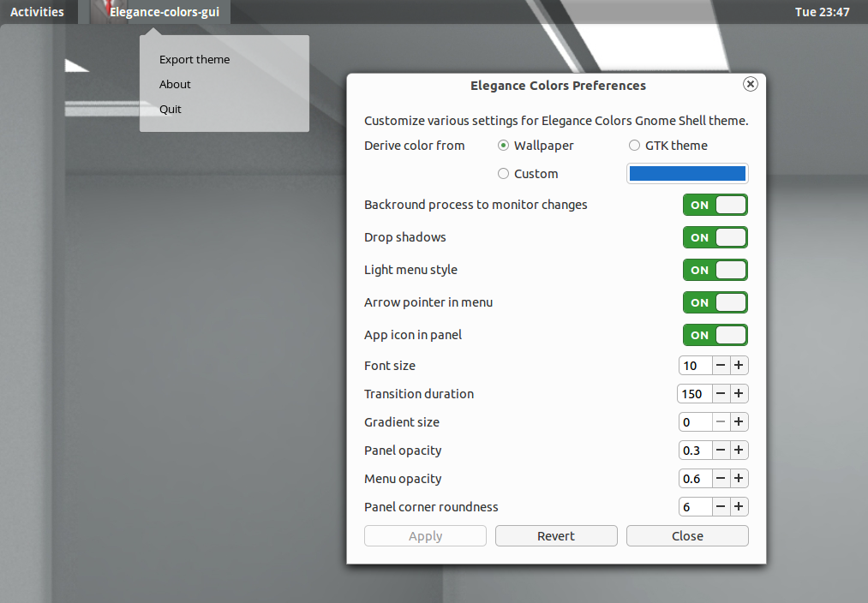The image size is (868, 603).
Task: Select Wallpaper for deriving colors
Action: click(x=503, y=146)
